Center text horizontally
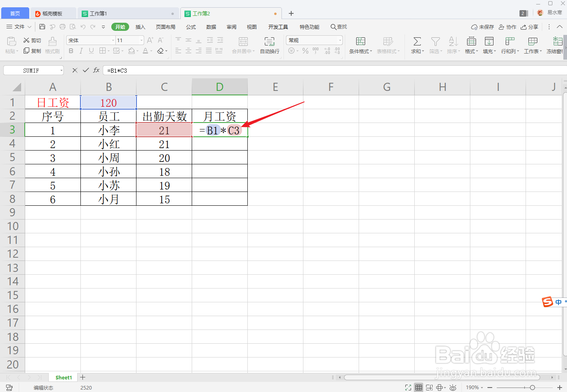 [x=188, y=51]
